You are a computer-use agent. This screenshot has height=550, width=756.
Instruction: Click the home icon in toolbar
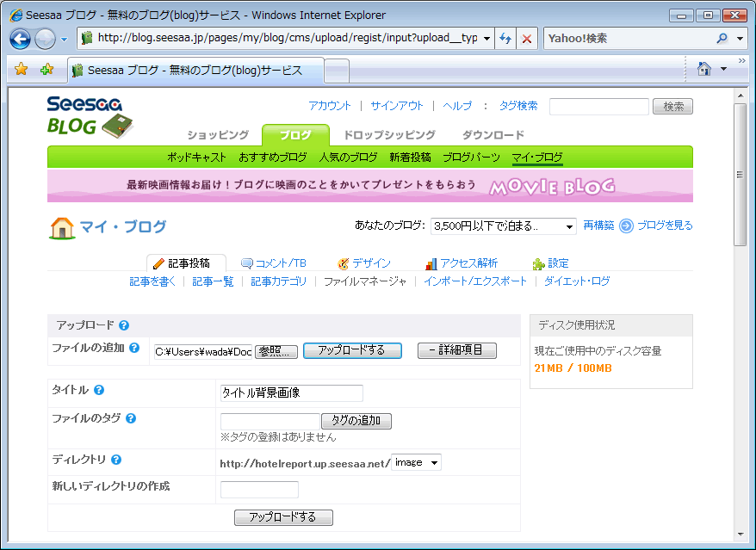click(x=703, y=69)
